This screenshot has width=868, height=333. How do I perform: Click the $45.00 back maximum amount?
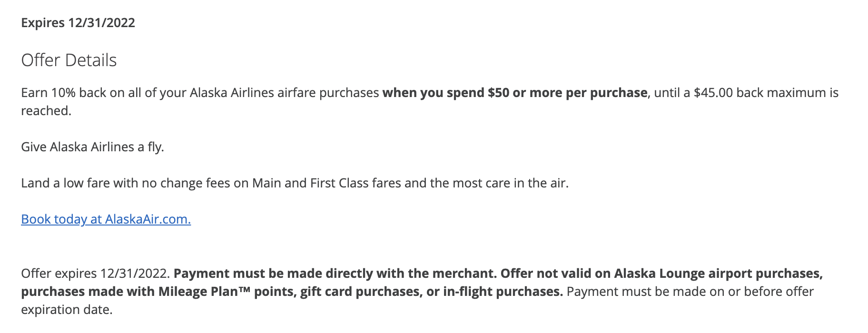[713, 93]
